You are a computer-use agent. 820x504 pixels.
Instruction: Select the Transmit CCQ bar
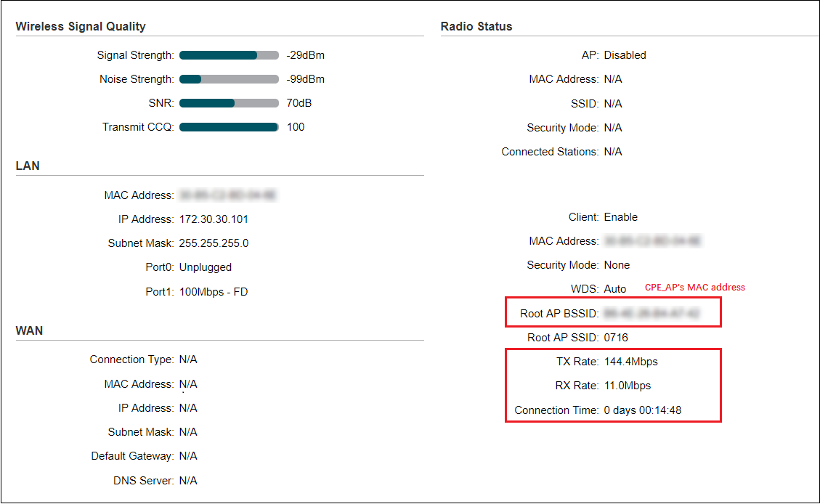point(229,126)
